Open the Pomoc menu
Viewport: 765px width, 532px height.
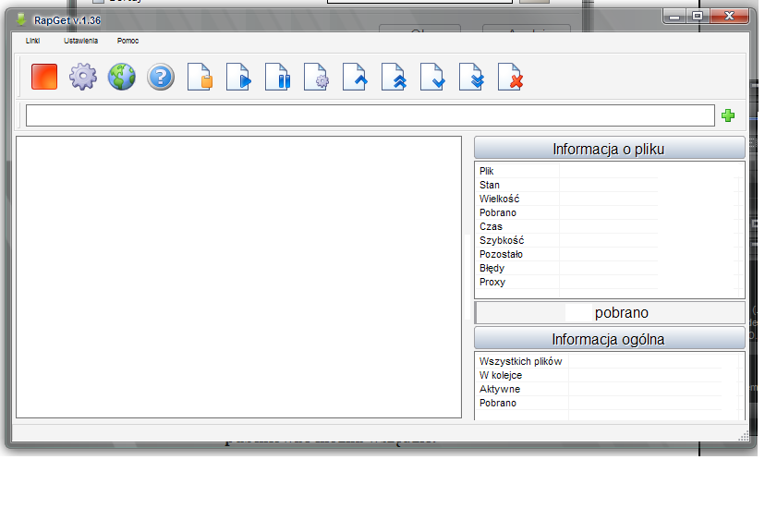[127, 42]
